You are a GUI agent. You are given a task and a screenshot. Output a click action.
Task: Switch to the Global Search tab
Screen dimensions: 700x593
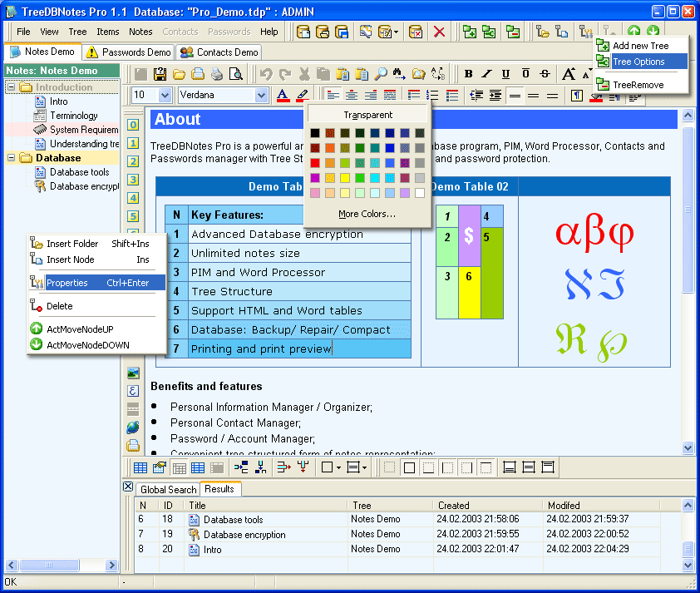tap(168, 489)
